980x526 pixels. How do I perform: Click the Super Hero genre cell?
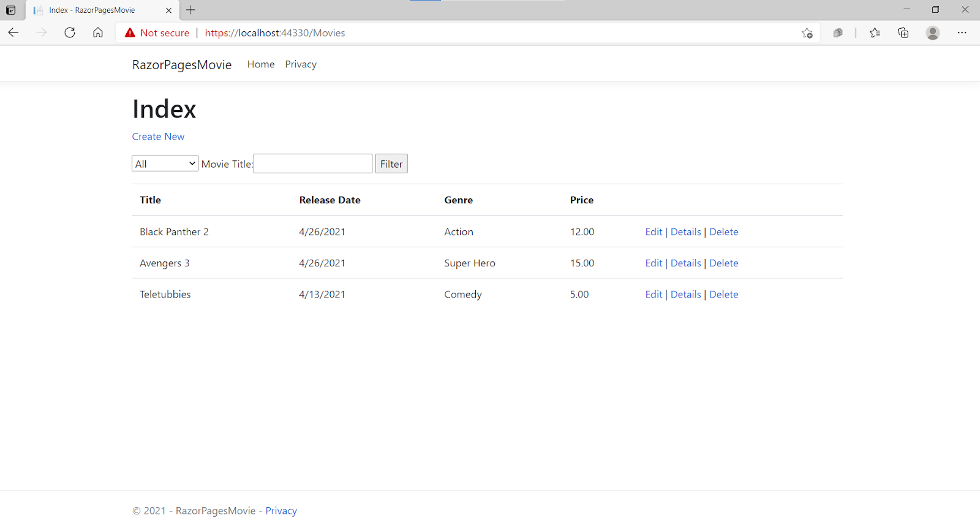tap(470, 263)
